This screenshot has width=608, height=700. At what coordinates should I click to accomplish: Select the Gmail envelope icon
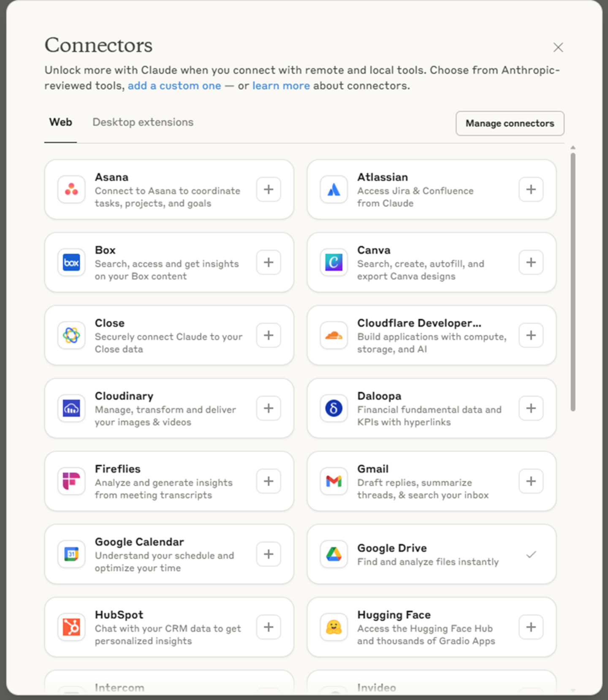click(334, 481)
